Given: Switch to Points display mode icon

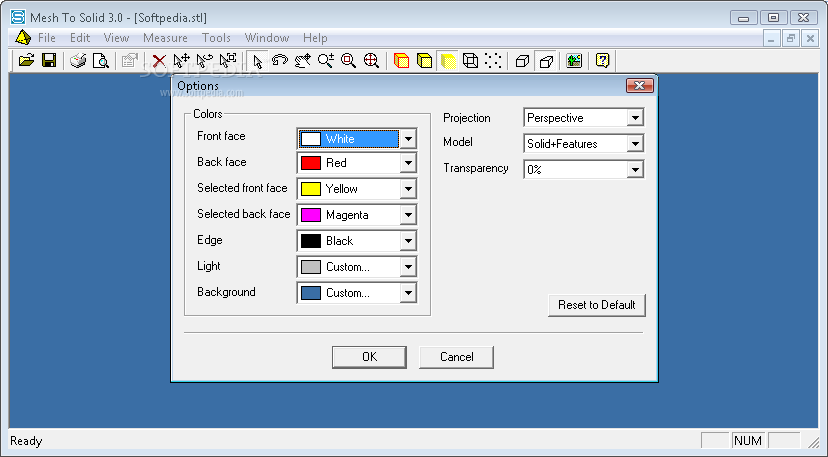Looking at the screenshot, I should 493,60.
